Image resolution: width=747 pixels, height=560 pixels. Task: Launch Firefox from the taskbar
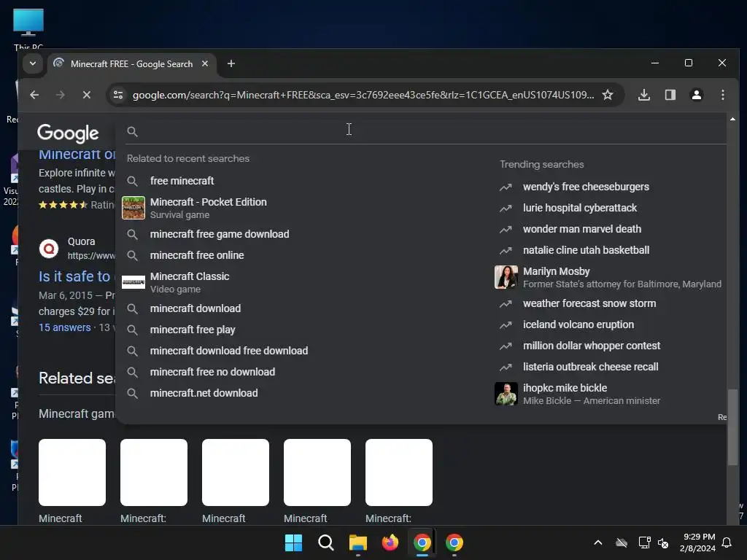390,542
